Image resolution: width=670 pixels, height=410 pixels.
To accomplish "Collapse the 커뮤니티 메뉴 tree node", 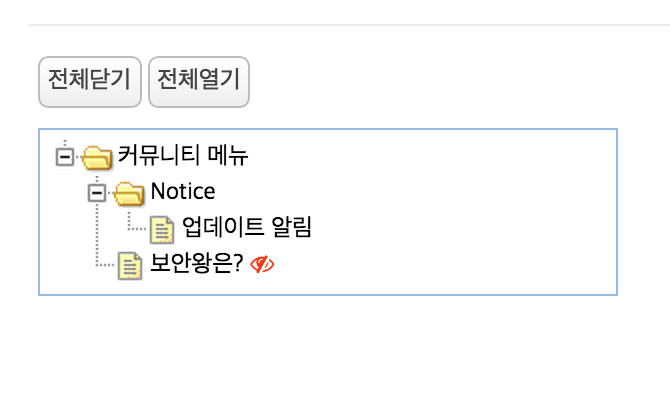I will click(x=65, y=157).
